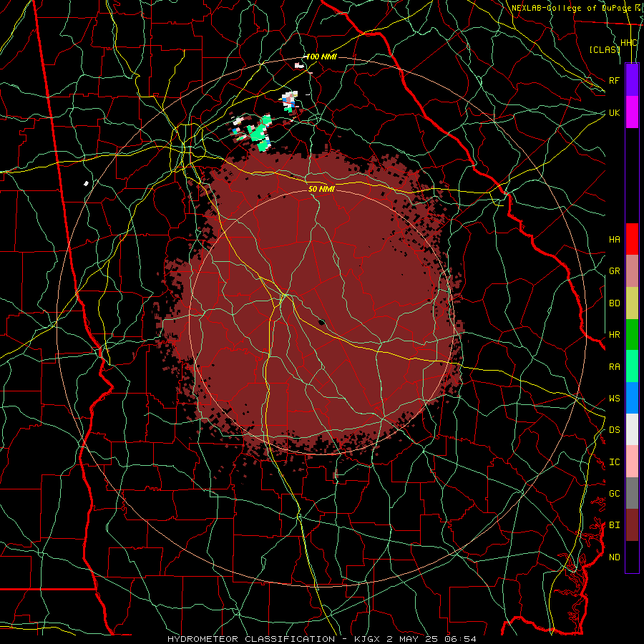Viewport: 644px width, 644px height.
Task: Click the WS blue legend color block
Action: point(632,398)
